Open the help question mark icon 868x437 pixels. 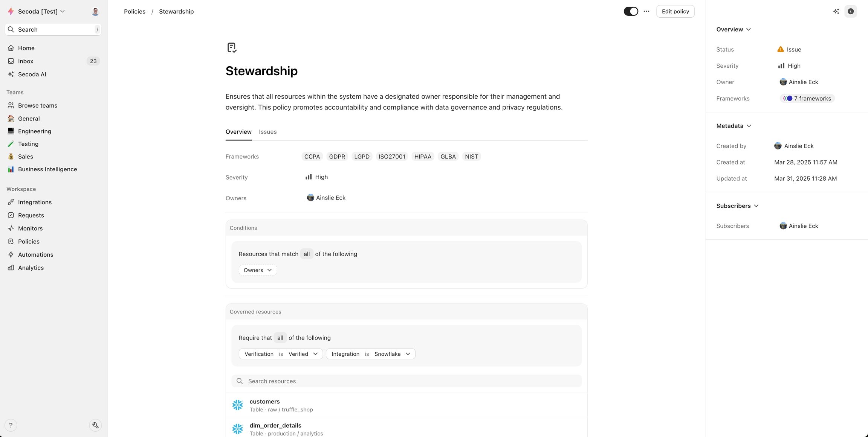coord(11,425)
